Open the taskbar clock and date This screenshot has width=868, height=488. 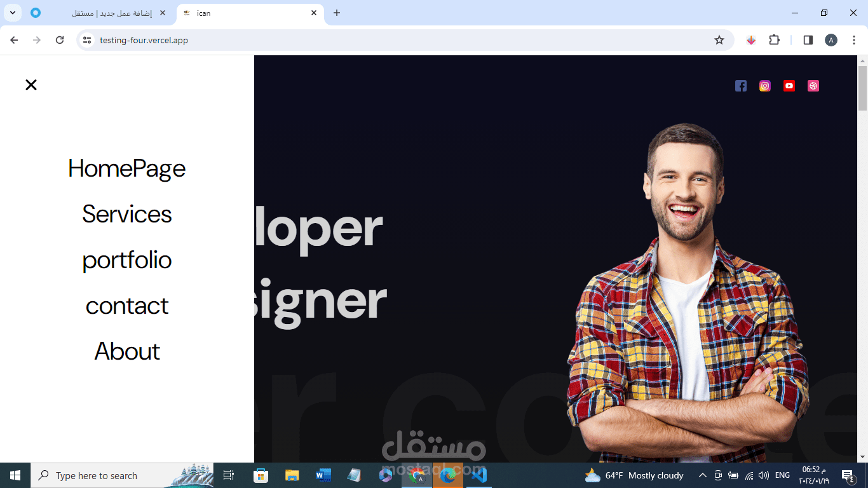point(814,475)
